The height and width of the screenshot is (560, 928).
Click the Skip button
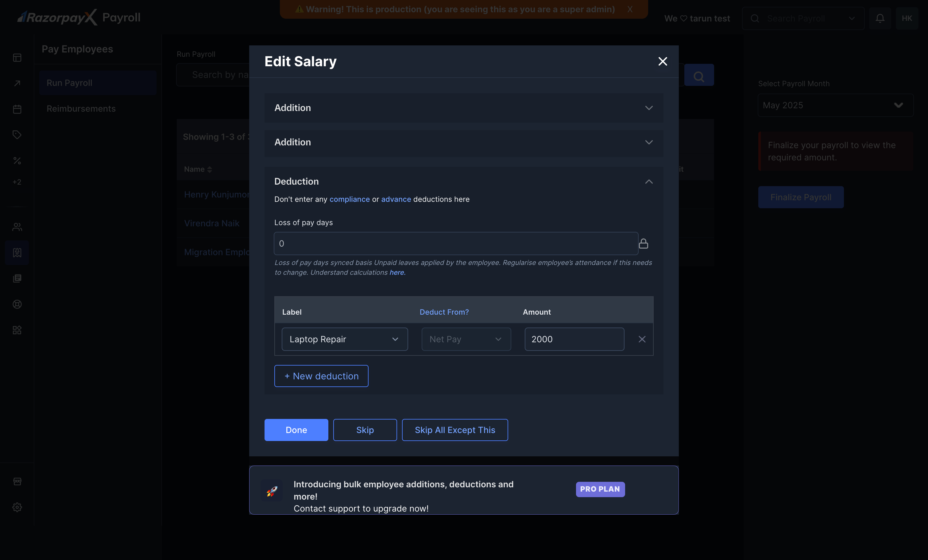[365, 430]
